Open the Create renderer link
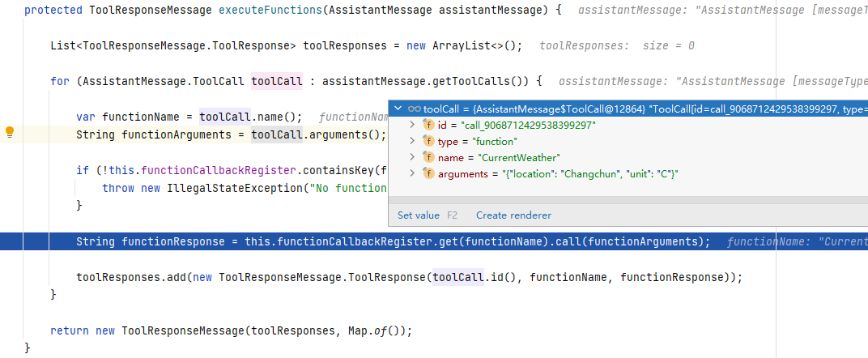This screenshot has height=358, width=868. click(513, 215)
